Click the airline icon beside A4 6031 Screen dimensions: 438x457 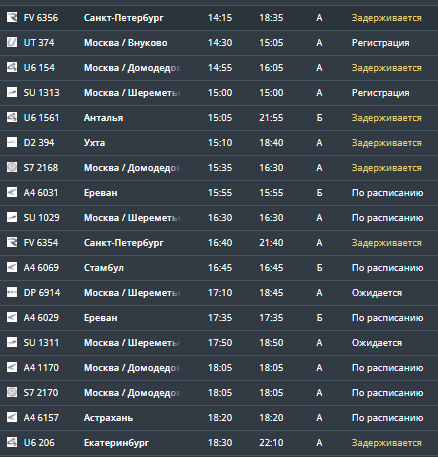point(12,192)
